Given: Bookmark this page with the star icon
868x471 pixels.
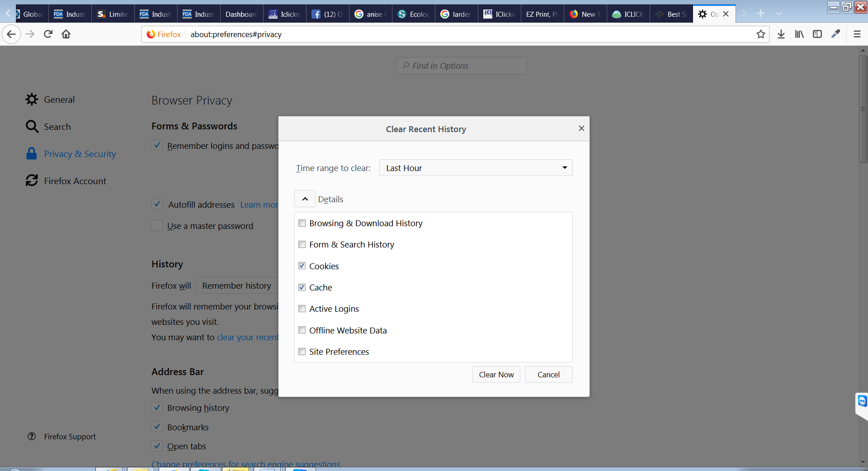Looking at the screenshot, I should coord(761,34).
